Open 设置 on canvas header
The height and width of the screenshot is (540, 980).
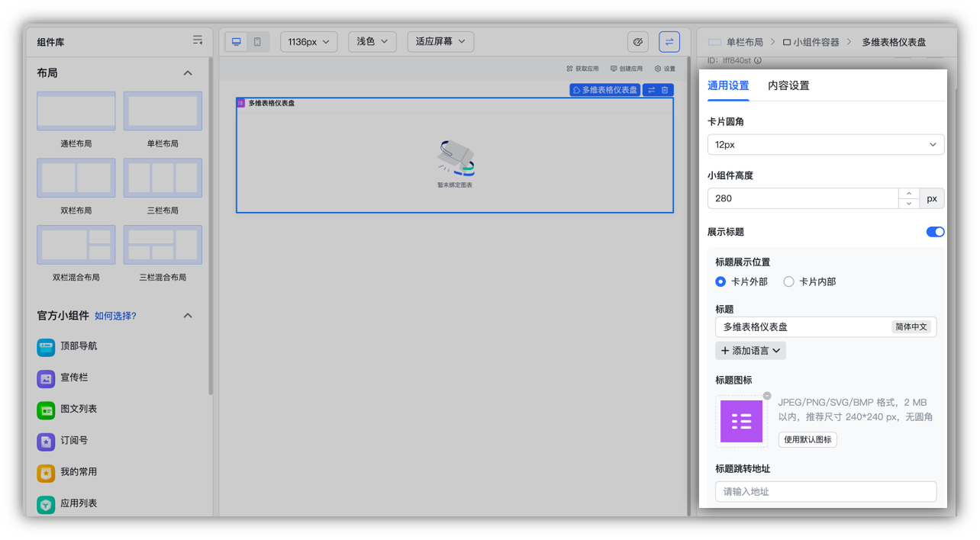pos(665,69)
